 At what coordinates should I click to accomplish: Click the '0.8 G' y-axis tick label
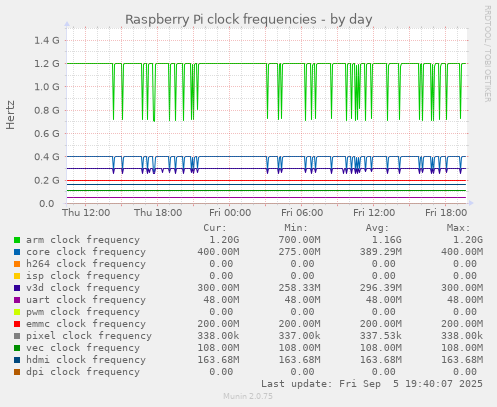(47, 110)
